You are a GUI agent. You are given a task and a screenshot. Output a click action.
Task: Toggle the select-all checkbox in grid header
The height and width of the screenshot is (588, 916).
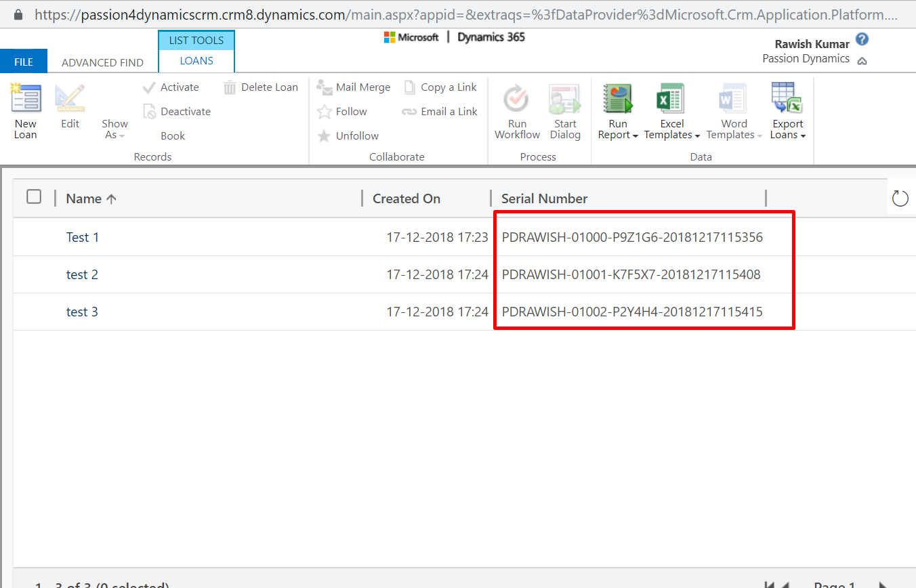click(x=34, y=197)
